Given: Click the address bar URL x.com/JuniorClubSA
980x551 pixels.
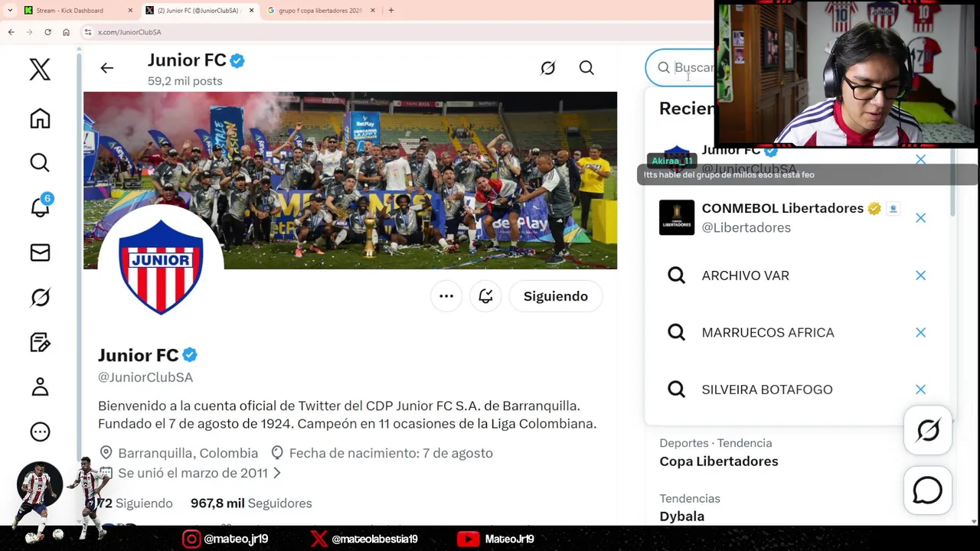Looking at the screenshot, I should click(x=129, y=32).
